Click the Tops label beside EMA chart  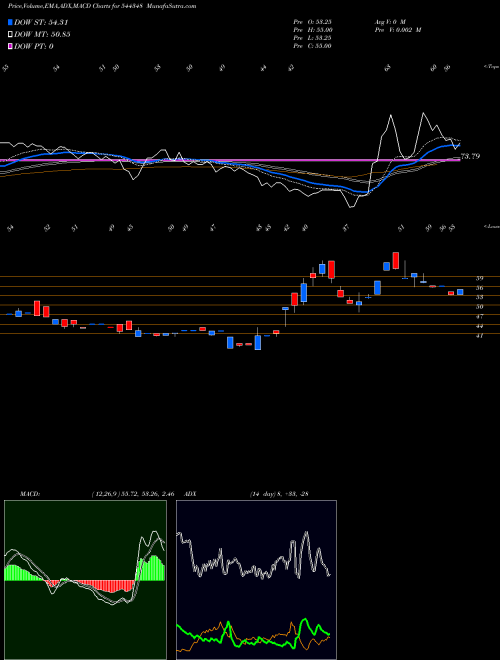tap(491, 67)
